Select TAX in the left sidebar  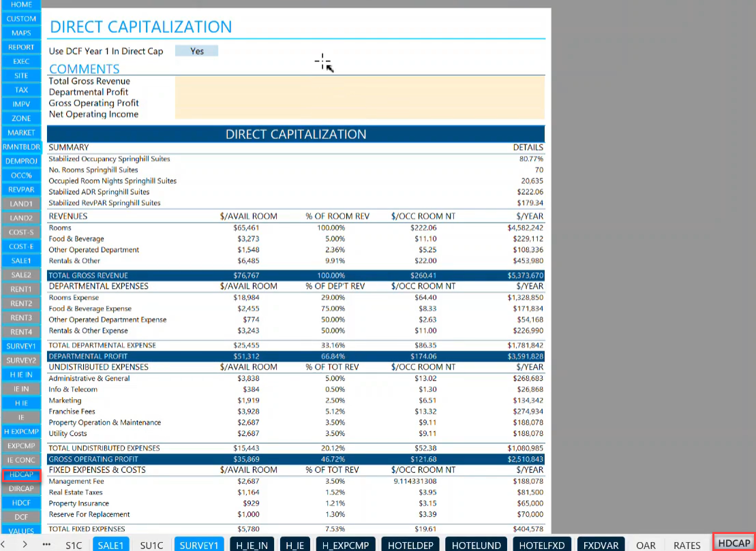point(20,89)
